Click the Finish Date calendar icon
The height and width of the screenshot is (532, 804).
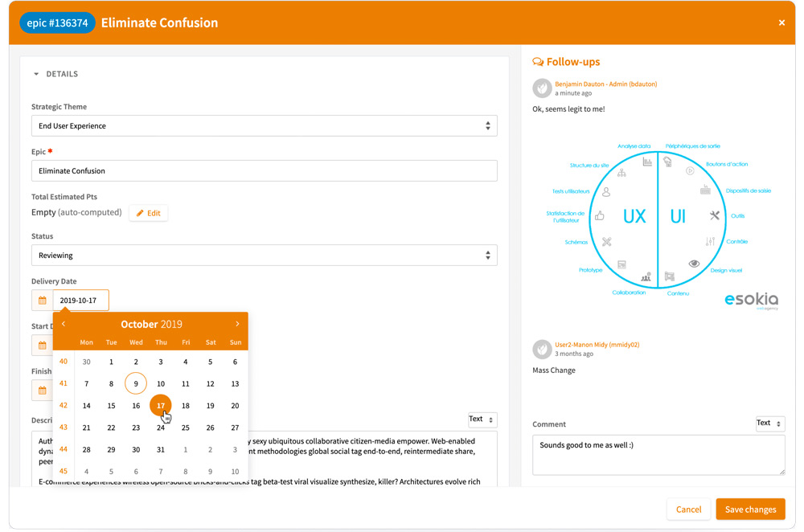tap(43, 391)
